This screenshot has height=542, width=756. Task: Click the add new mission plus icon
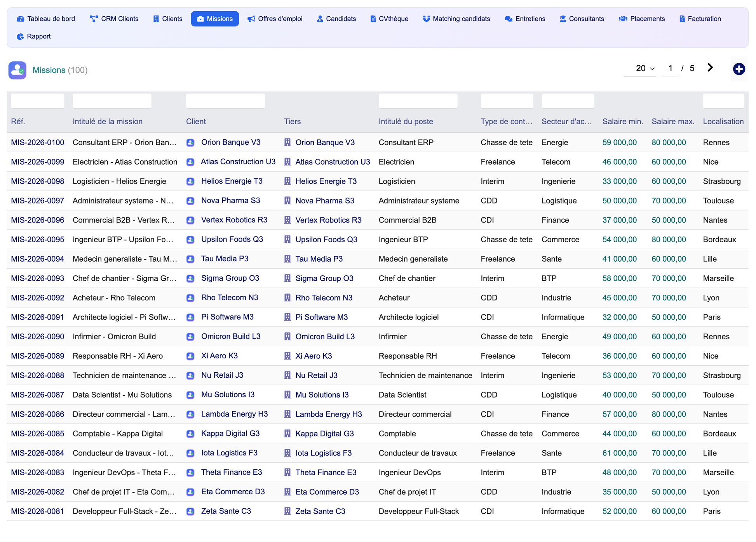point(739,69)
